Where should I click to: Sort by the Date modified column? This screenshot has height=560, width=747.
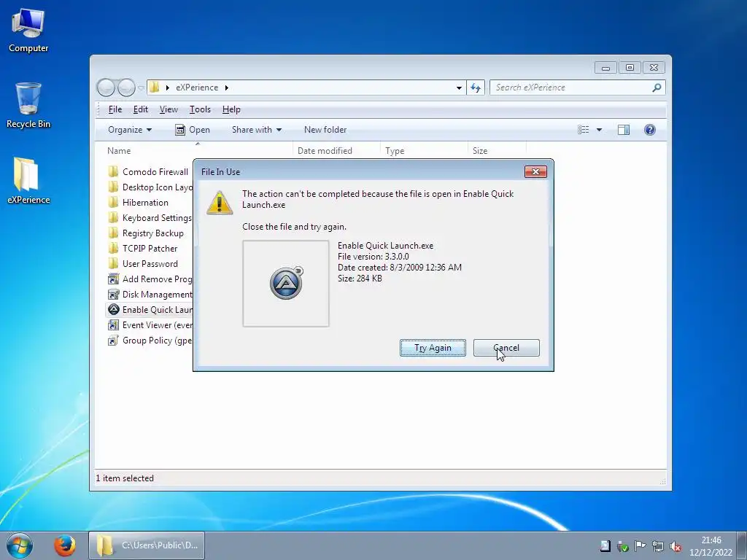[336, 150]
